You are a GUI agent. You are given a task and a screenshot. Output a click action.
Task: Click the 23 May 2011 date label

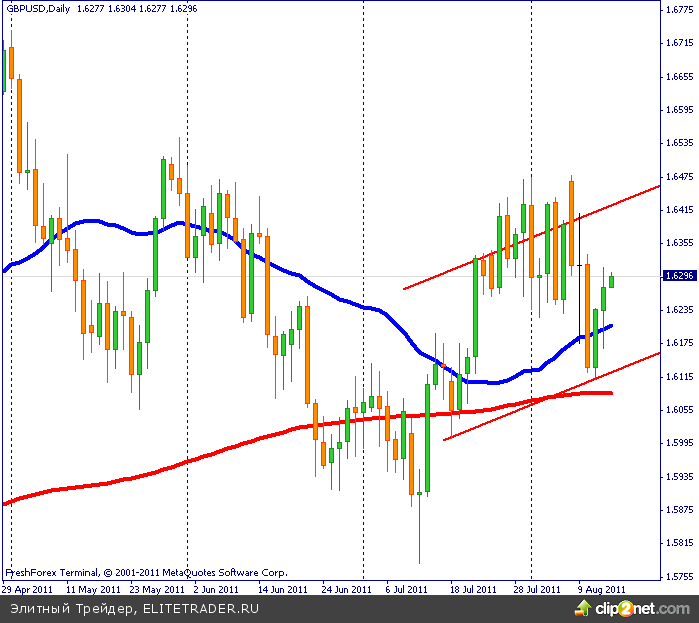click(x=156, y=589)
